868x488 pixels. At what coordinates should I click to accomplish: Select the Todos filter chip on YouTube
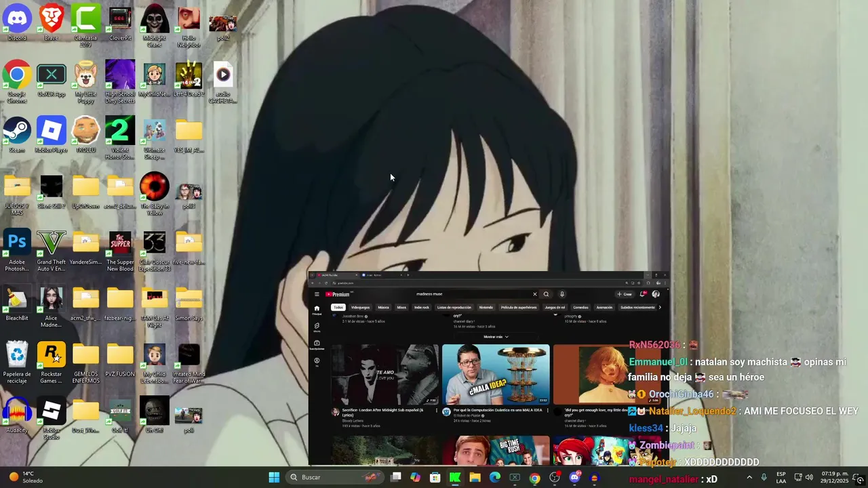(338, 307)
